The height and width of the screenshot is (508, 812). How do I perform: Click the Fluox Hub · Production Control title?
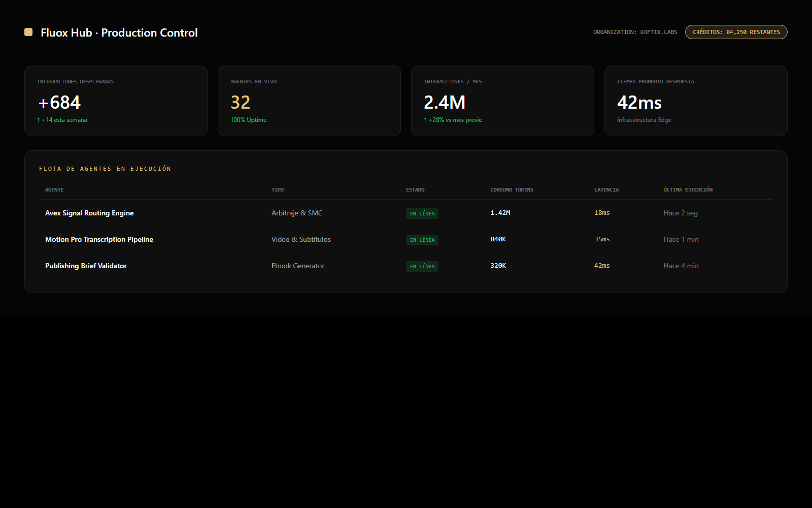(x=119, y=33)
